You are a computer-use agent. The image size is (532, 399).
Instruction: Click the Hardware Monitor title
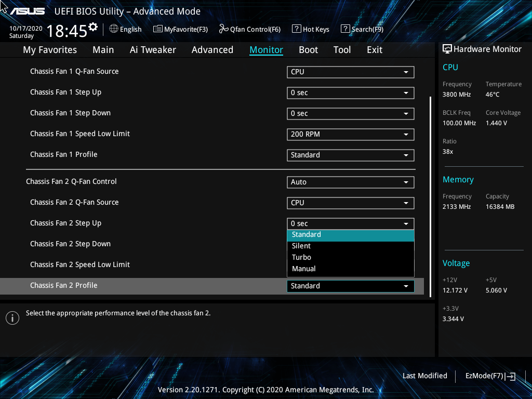point(487,49)
